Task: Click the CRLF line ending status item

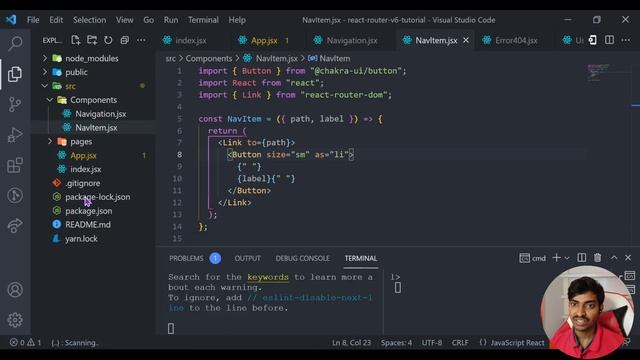Action: pos(460,342)
